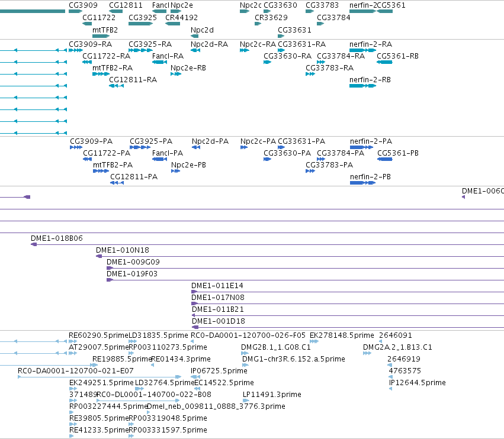Viewport: 504px width, 439px height.
Task: Select EST LD31835.5prime
Action: tap(133, 341)
